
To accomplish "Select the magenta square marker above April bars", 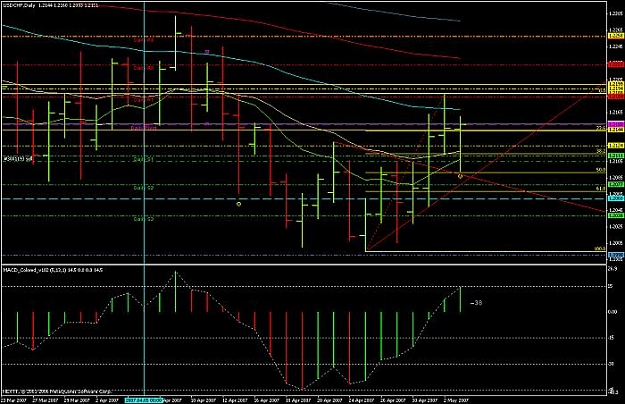I will tap(207, 52).
